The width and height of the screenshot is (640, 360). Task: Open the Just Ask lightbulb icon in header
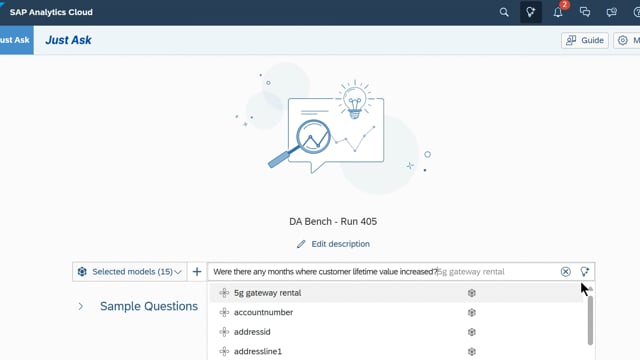click(x=531, y=12)
